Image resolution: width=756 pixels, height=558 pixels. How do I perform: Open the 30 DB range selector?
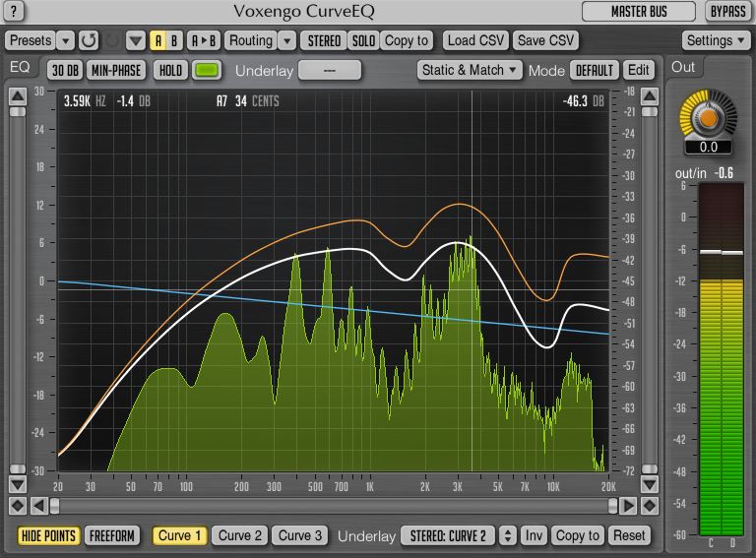pos(65,70)
